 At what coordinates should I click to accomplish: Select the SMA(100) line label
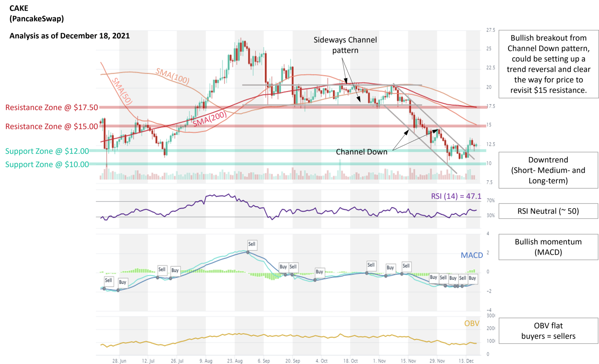[172, 76]
